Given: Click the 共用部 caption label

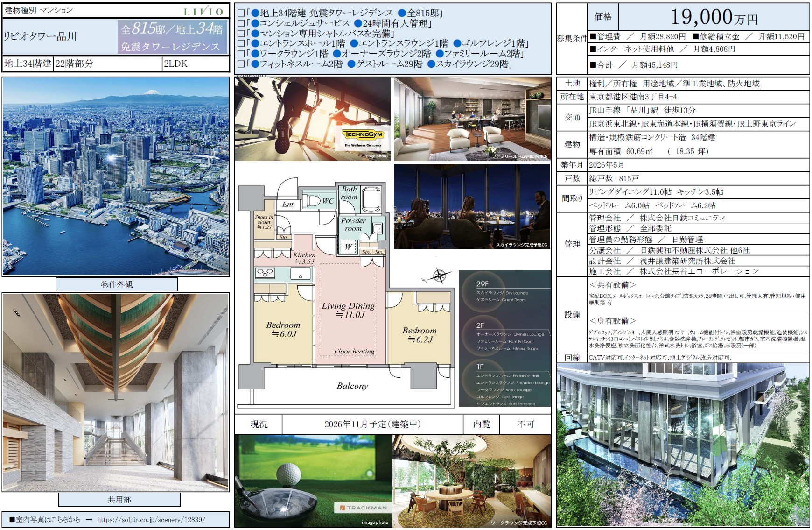Looking at the screenshot, I should pyautogui.click(x=119, y=500).
